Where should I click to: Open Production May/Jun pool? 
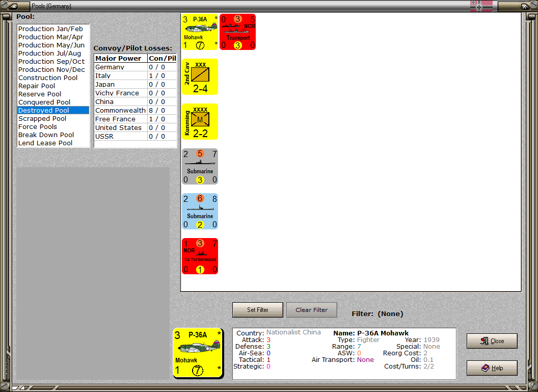(x=53, y=45)
